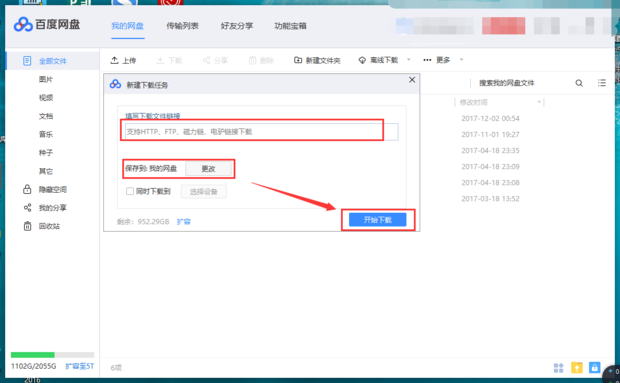Open 隐藏空间 in the sidebar

(53, 189)
